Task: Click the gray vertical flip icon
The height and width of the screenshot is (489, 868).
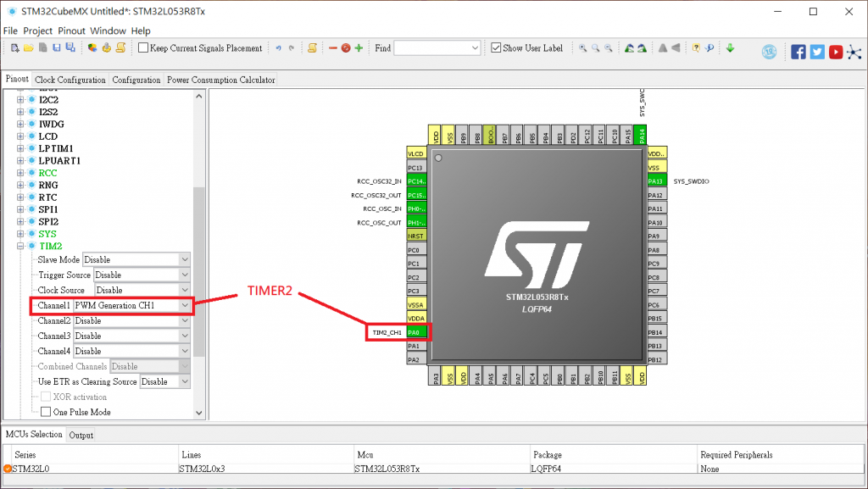Action: [663, 48]
